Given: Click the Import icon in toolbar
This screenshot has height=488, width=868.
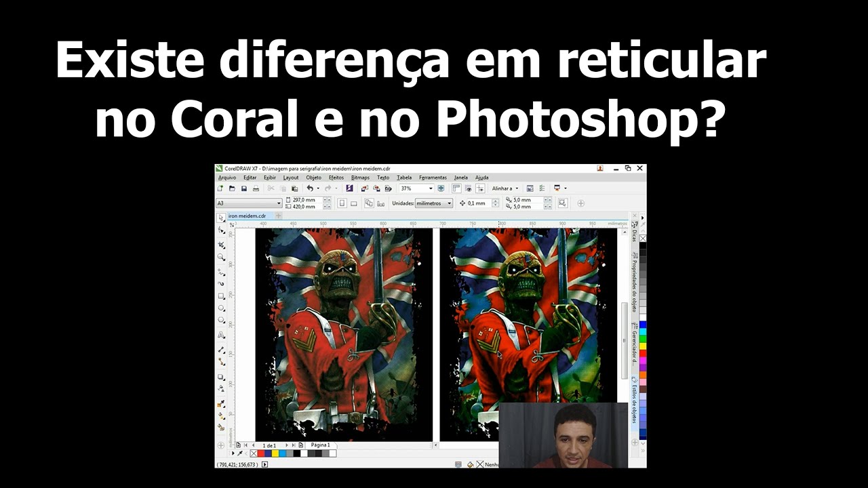Looking at the screenshot, I should [x=365, y=188].
